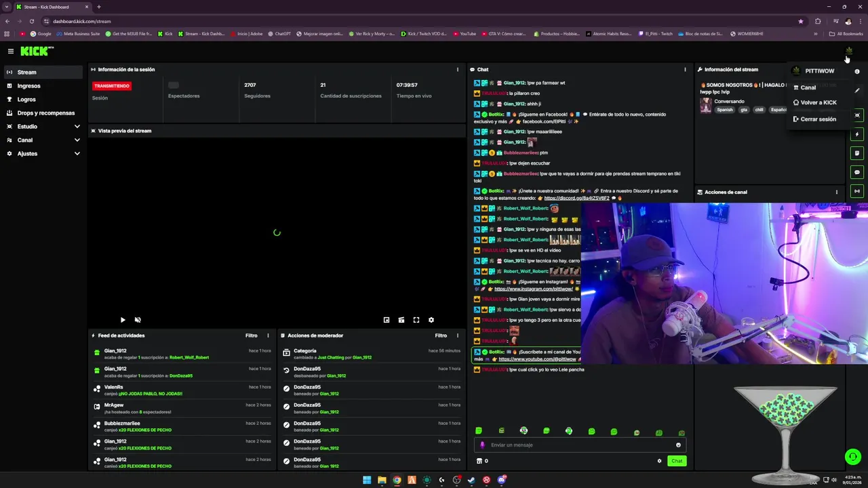Toggle the broadcast panel icon in right toolbar
868x488 pixels.
click(x=857, y=191)
